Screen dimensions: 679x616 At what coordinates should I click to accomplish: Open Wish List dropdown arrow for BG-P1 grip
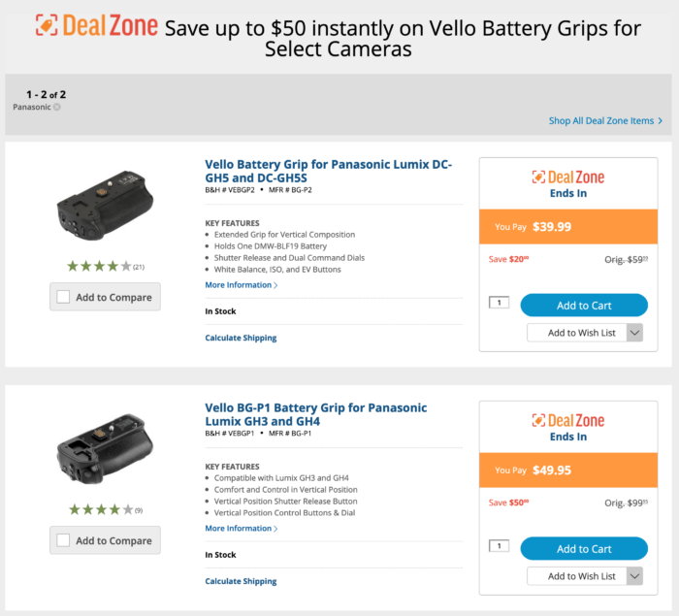634,576
